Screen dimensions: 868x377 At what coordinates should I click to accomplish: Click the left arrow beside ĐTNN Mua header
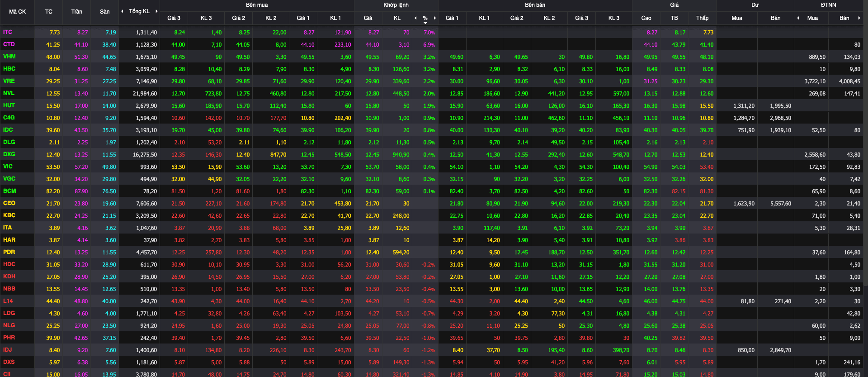point(798,18)
